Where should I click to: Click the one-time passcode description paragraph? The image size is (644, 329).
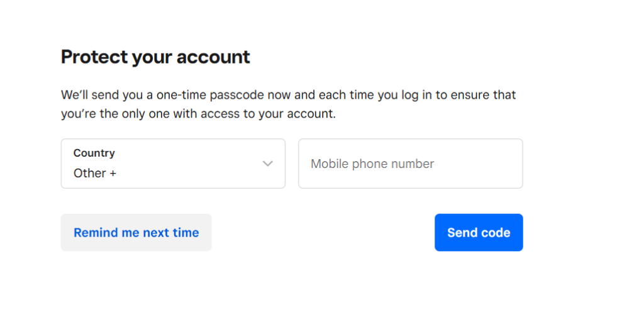coord(288,104)
